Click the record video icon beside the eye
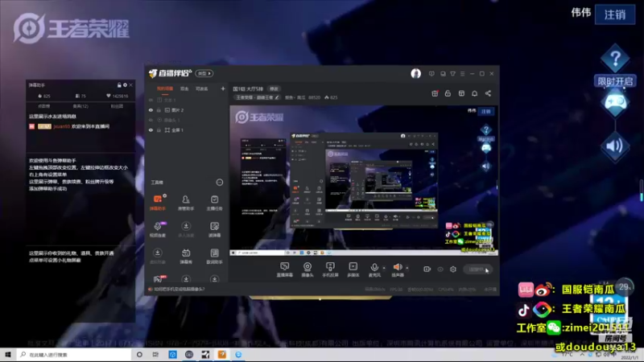 (x=427, y=269)
